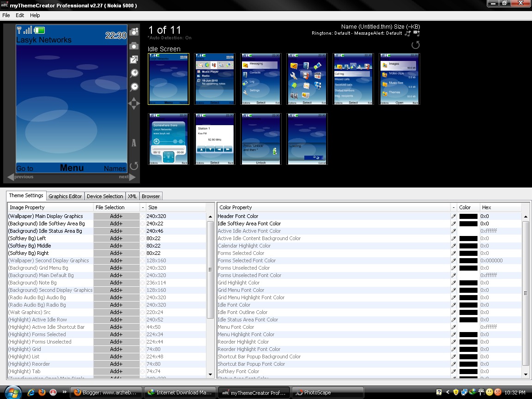The width and height of the screenshot is (532, 399).
Task: Select the Unlock keypad screen thumbnail
Action: click(261, 139)
